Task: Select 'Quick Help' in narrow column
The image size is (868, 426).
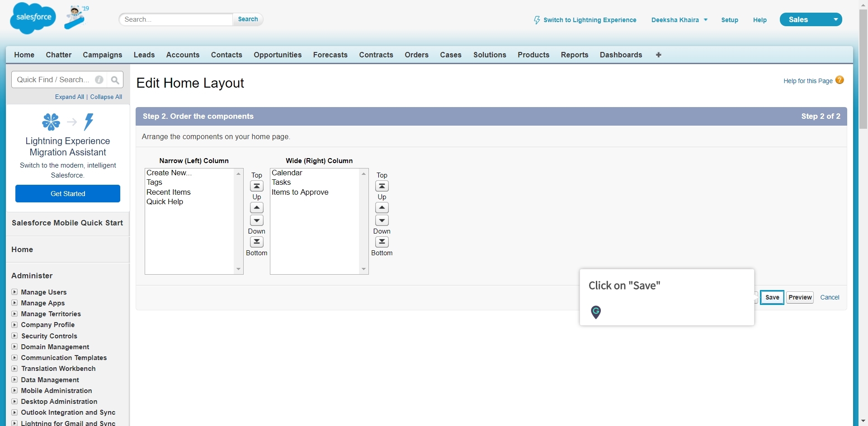Action: click(x=189, y=201)
